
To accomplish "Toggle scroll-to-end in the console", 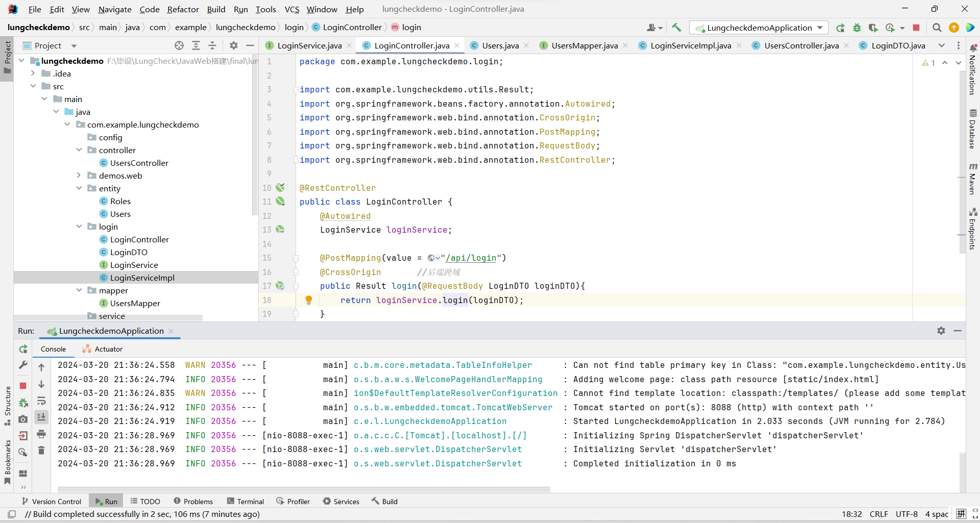I will coord(41,417).
